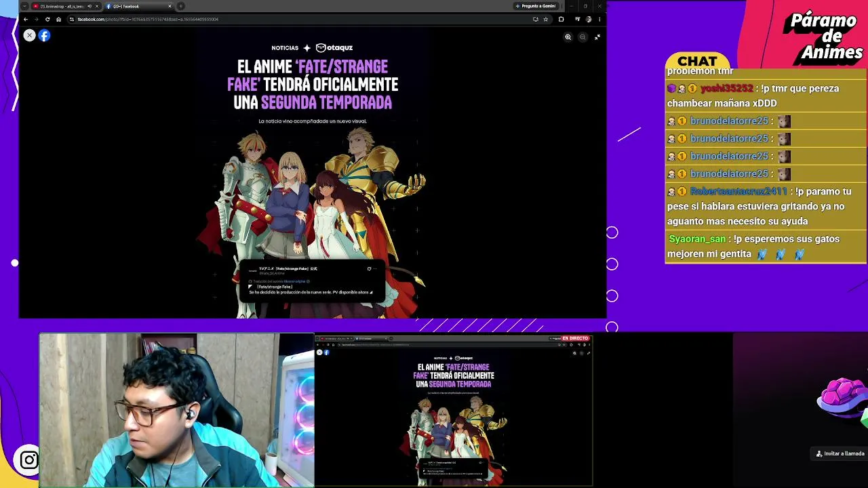The height and width of the screenshot is (488, 868).
Task: Open the browser profile avatar
Action: [589, 19]
